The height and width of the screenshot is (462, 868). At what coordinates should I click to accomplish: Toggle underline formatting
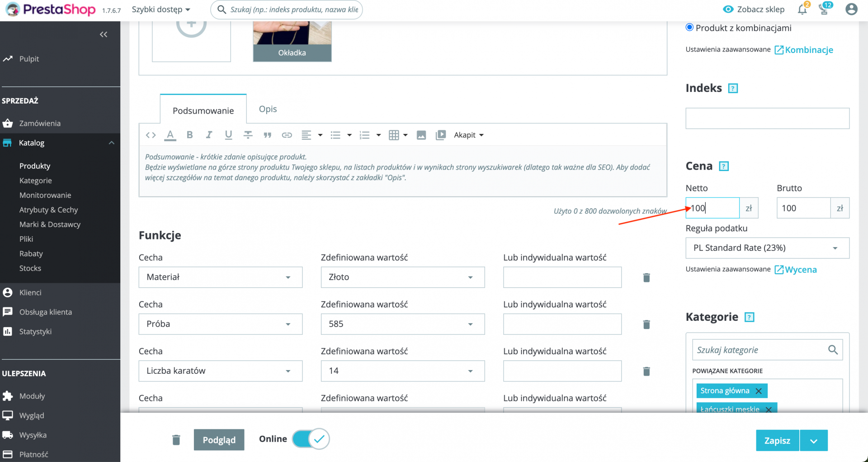click(228, 135)
